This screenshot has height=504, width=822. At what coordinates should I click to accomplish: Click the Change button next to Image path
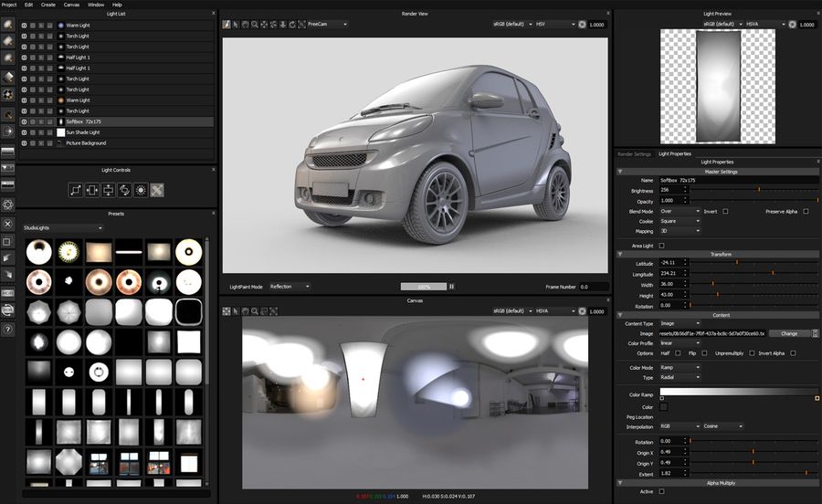[788, 333]
